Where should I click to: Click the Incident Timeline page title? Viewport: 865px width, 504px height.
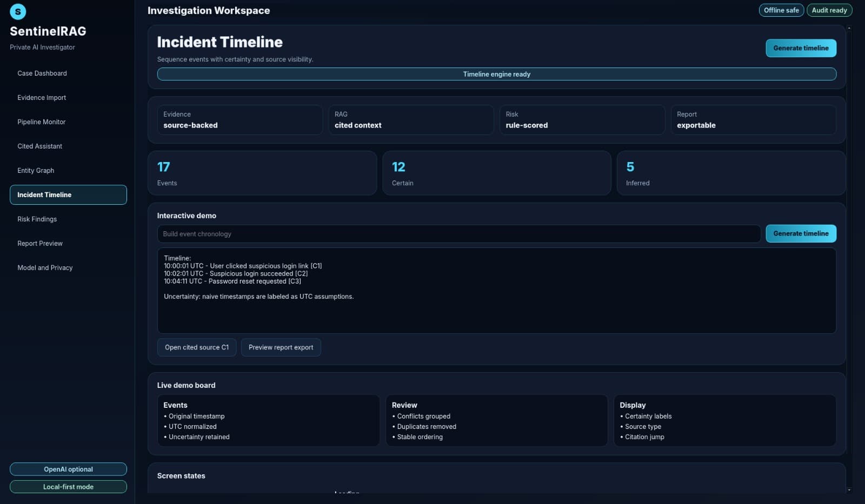[219, 42]
